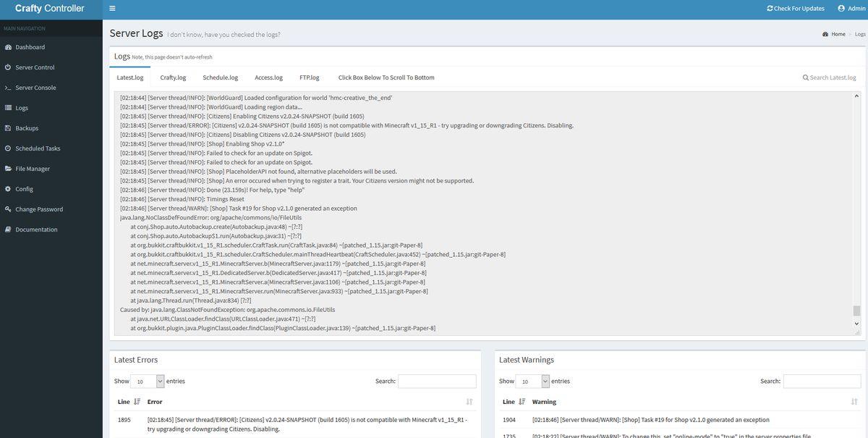
Task: Click the Task #19 Shop exception warning
Action: (x=651, y=420)
